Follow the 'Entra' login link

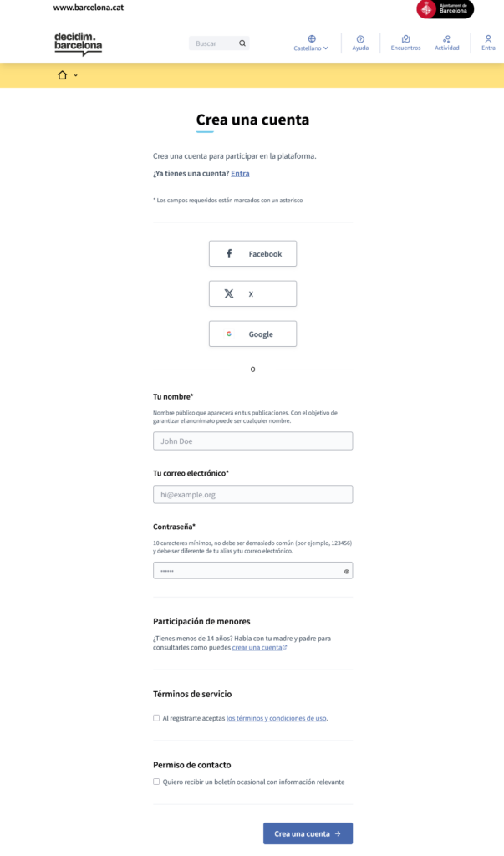pos(240,174)
